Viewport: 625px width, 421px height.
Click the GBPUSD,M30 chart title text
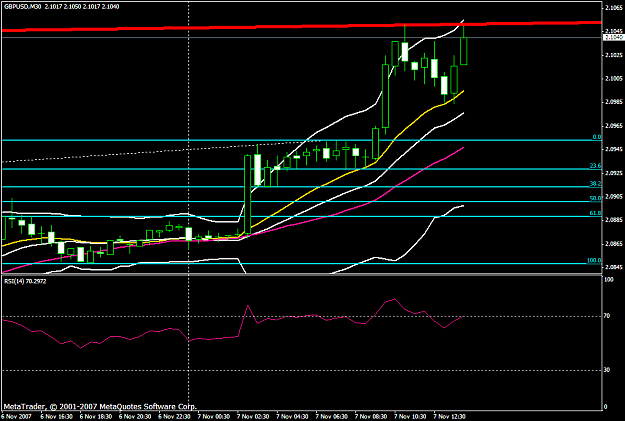[22, 6]
